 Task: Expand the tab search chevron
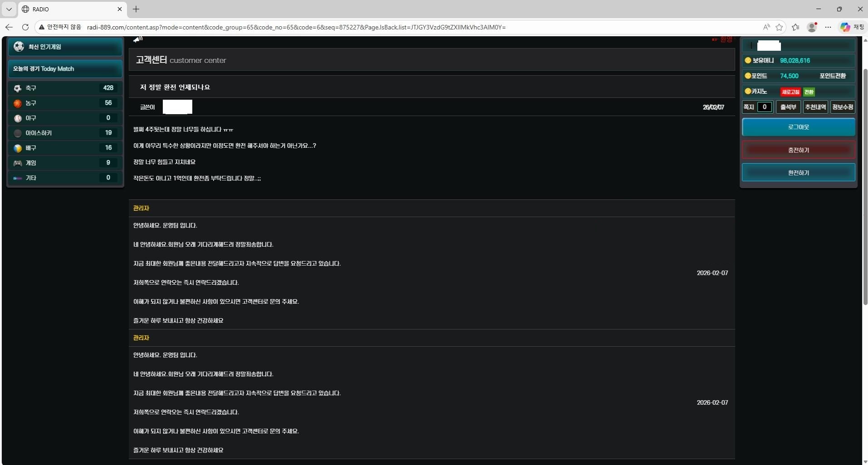[9, 9]
